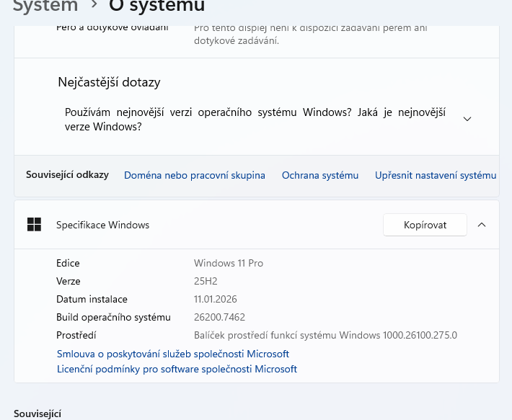Select the Balíček prostředí funkcí value text
512x420 pixels.
pos(325,335)
